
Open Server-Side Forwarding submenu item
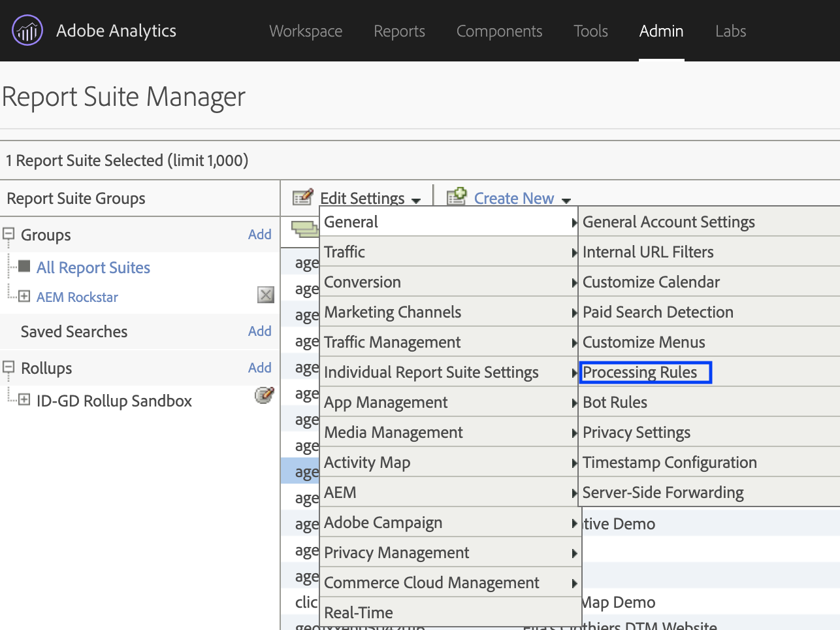(709, 492)
